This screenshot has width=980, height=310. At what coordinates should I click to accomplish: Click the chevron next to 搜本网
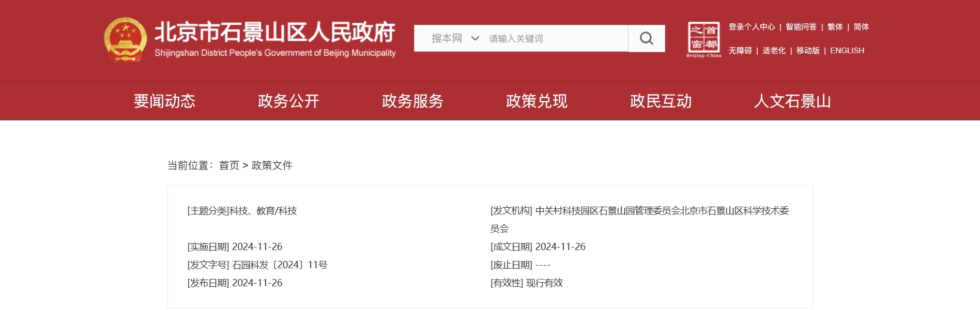475,39
